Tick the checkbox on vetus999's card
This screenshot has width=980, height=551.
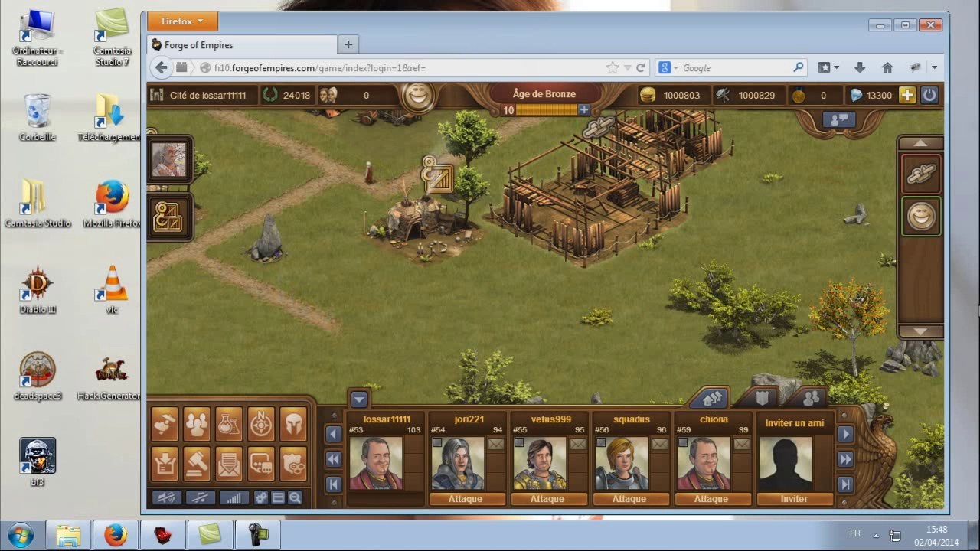pos(519,443)
